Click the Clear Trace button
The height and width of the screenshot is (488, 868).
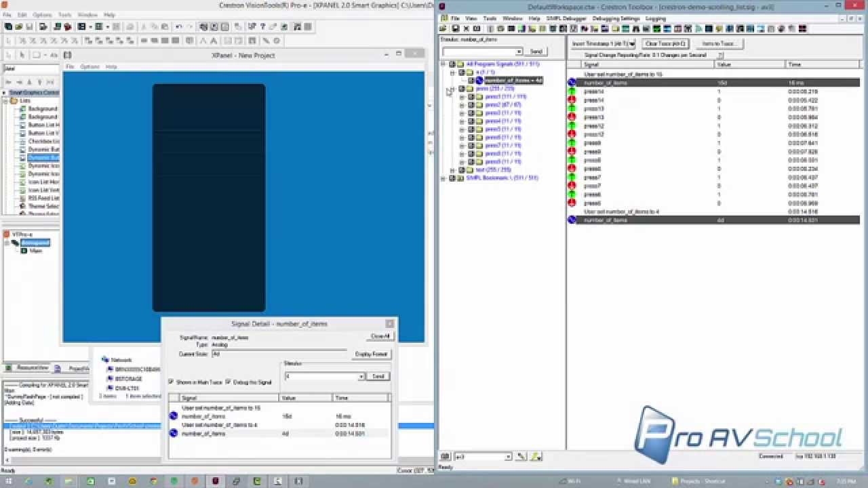pyautogui.click(x=667, y=43)
